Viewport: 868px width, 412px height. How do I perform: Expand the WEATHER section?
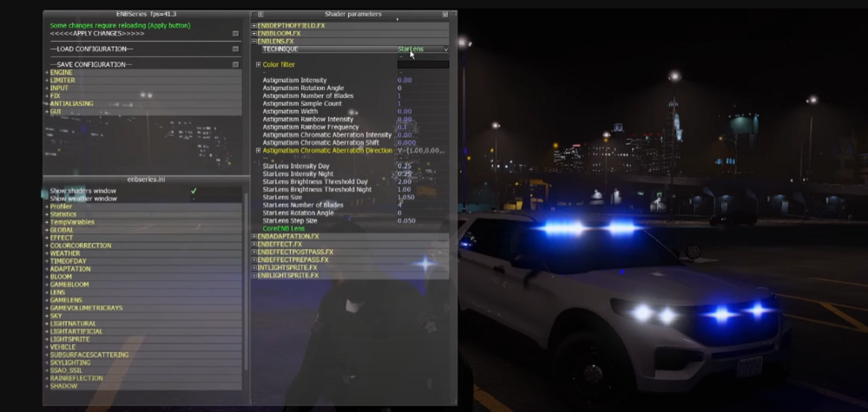coord(47,253)
